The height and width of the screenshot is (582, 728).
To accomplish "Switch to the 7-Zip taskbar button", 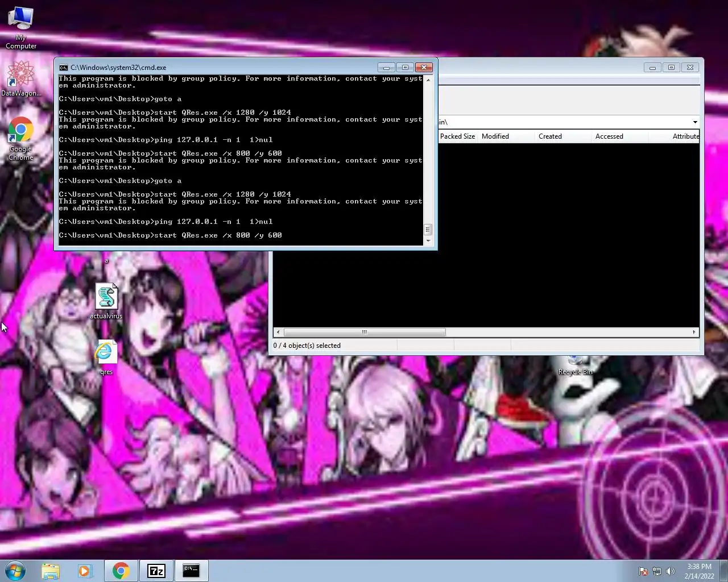I will (156, 571).
